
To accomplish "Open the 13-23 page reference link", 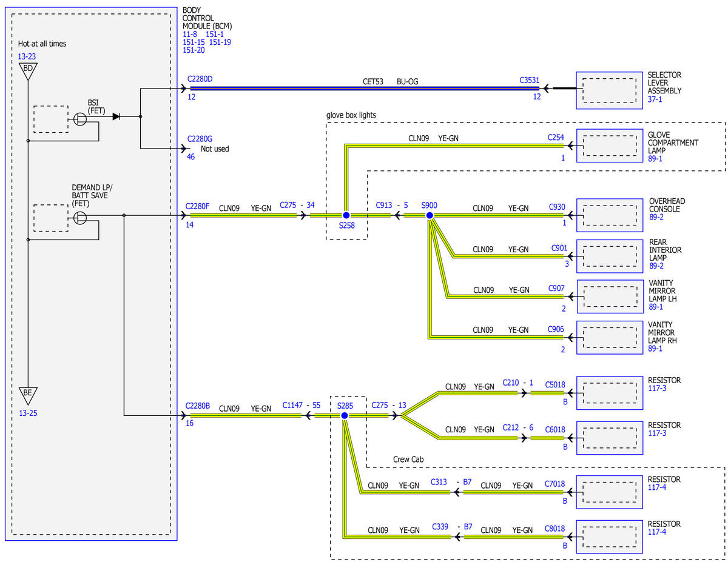I will click(27, 56).
